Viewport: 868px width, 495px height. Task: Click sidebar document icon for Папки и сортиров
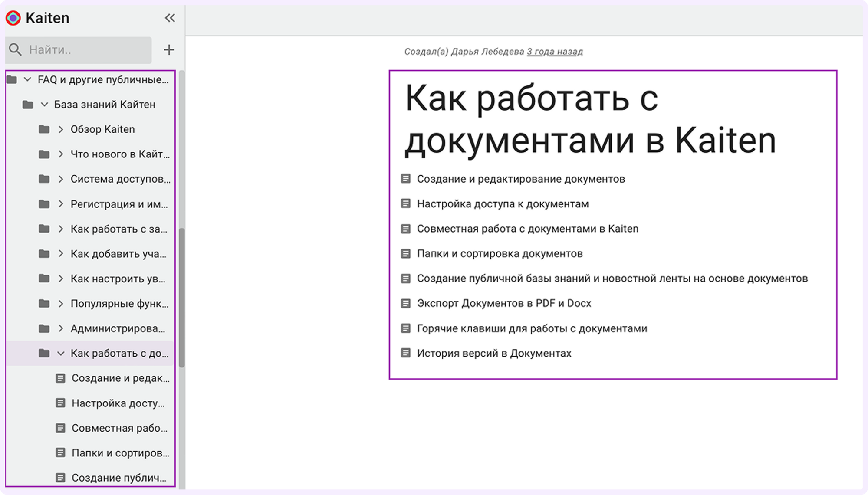coord(61,453)
